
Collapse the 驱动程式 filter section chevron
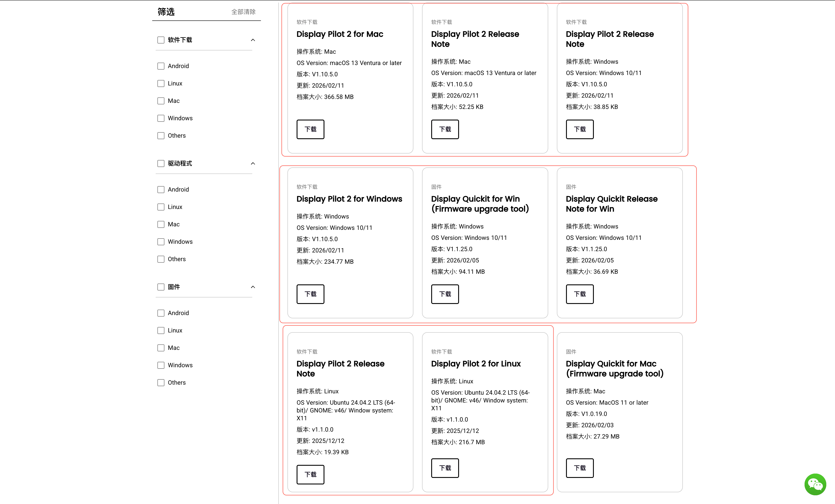(253, 163)
